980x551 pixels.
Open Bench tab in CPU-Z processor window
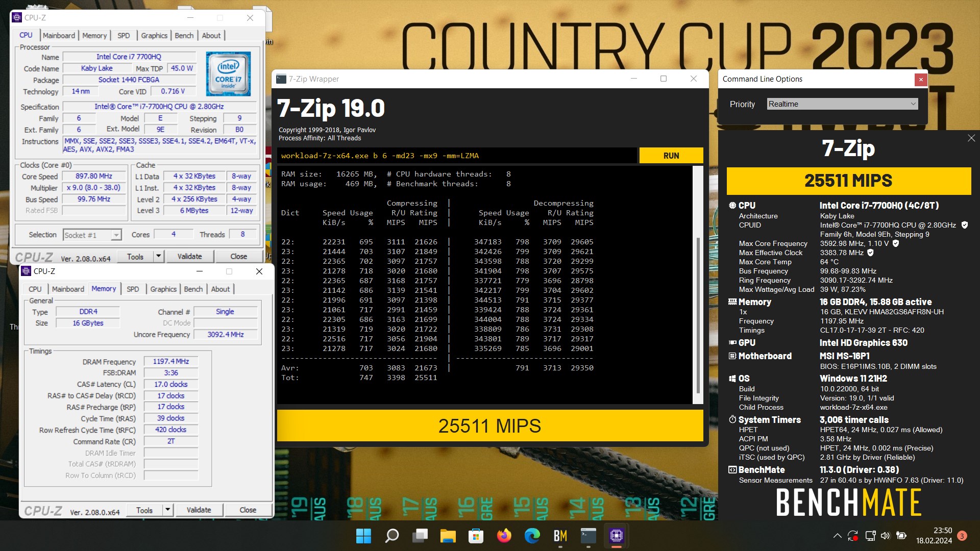click(184, 35)
